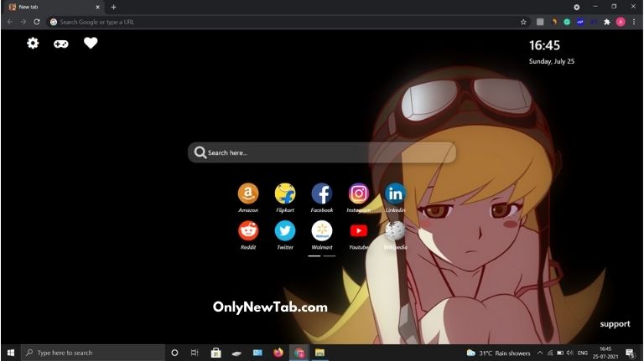Click the green circular extension icon
Viewport: 644px width, 361px height.
(567, 22)
